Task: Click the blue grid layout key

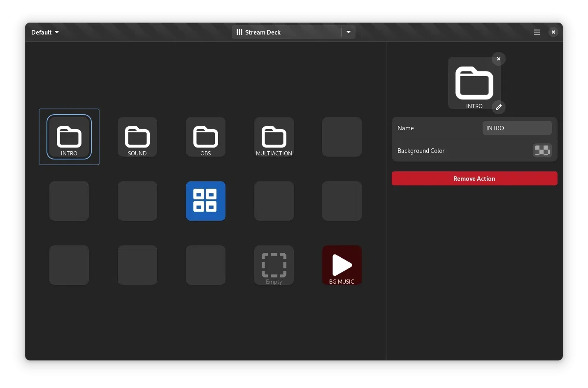Action: coord(206,201)
